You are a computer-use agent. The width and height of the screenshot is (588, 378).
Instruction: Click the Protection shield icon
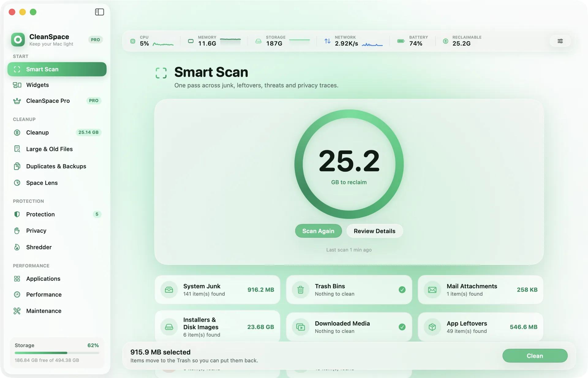pos(17,214)
